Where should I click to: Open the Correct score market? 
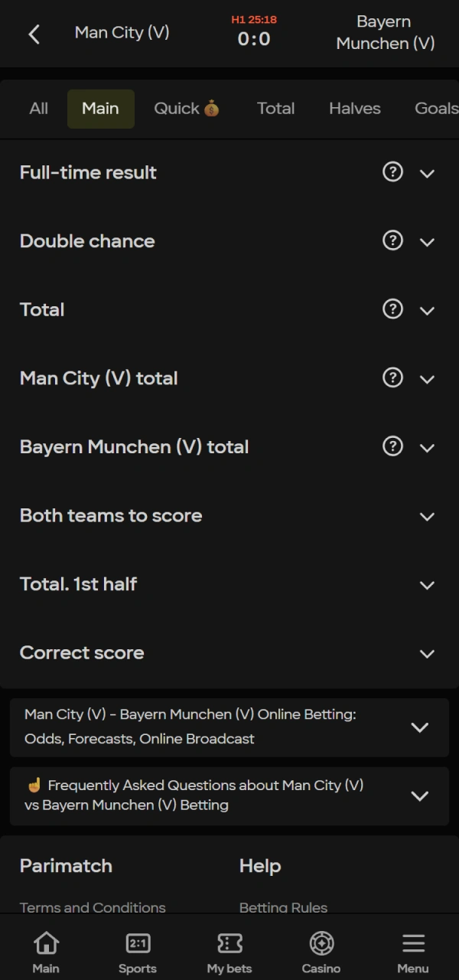click(427, 654)
